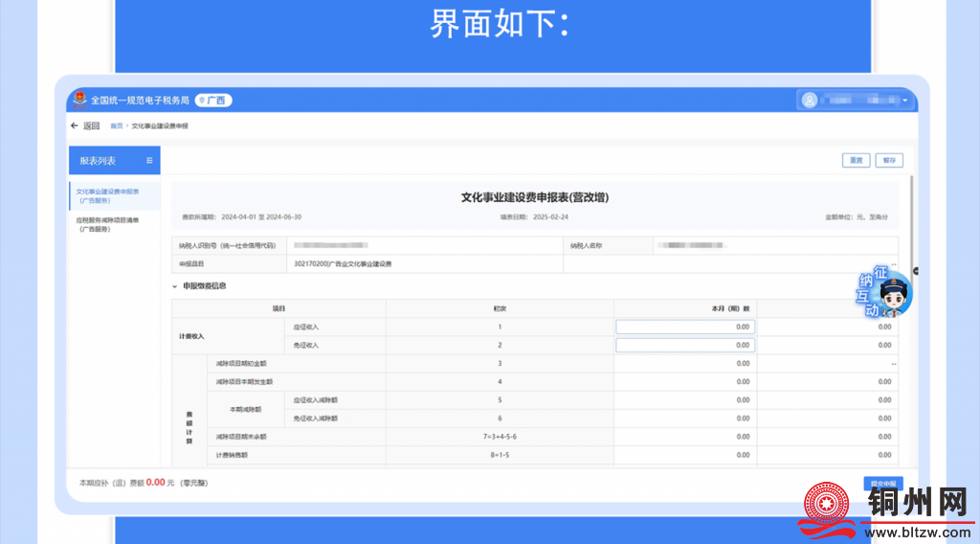Click the 返回 text label
This screenshot has width=980, height=544.
coord(91,125)
